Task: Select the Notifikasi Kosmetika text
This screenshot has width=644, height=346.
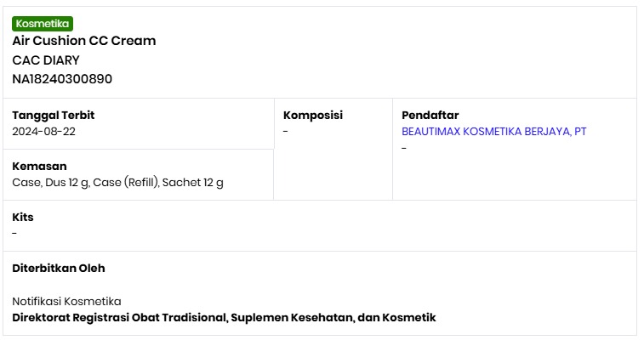Action: click(66, 302)
